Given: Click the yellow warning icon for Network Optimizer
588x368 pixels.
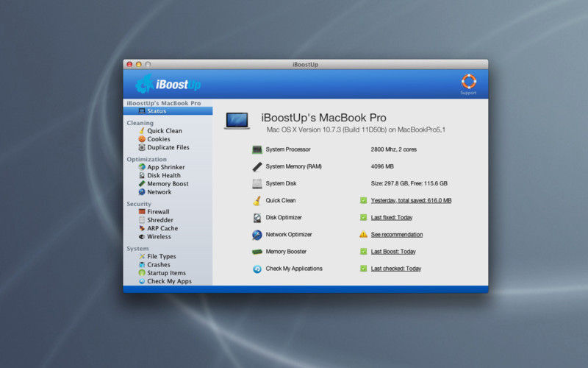Looking at the screenshot, I should point(363,235).
